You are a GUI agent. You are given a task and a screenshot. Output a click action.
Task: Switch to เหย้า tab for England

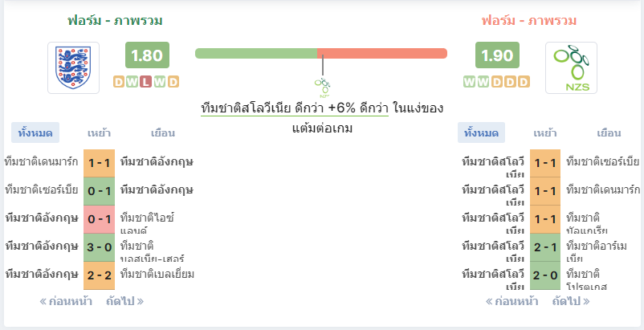99,133
